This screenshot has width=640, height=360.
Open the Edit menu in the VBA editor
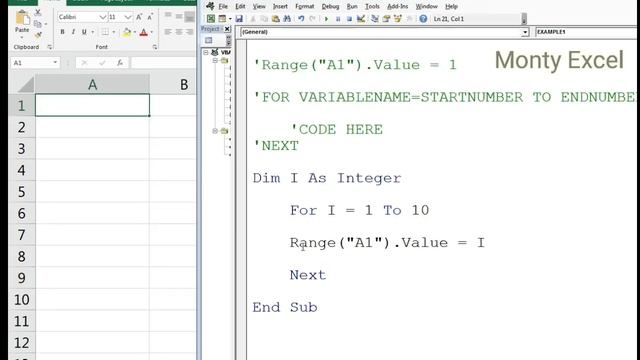tap(240, 7)
